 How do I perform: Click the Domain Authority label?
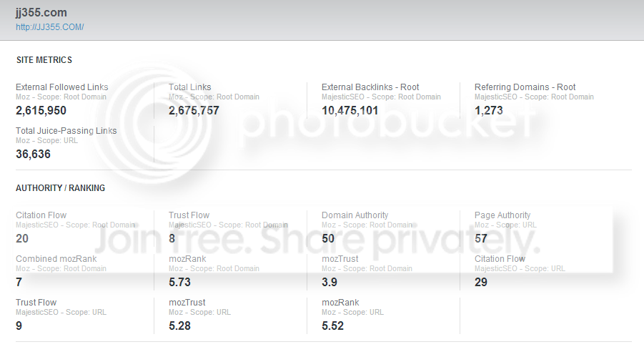[x=355, y=215]
